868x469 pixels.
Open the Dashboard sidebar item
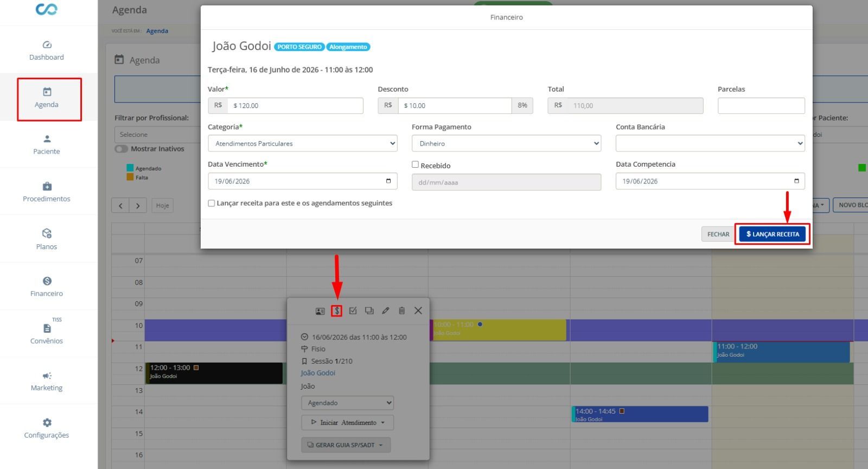click(x=47, y=50)
